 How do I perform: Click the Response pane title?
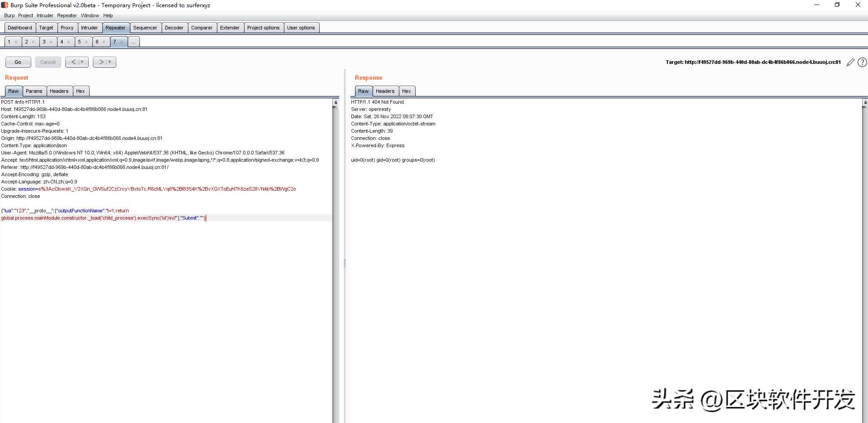[x=369, y=77]
